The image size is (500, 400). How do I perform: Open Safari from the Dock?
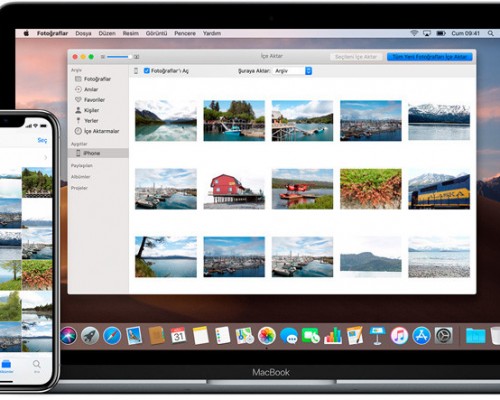tap(112, 336)
